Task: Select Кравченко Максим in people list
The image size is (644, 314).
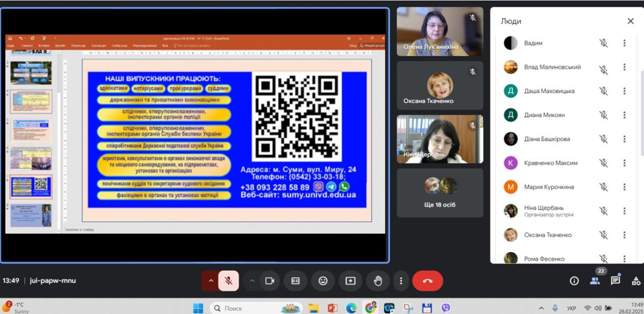Action: click(x=551, y=163)
